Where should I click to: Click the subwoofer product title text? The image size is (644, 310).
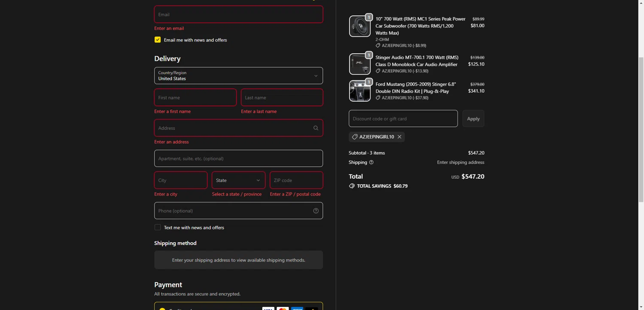420,26
